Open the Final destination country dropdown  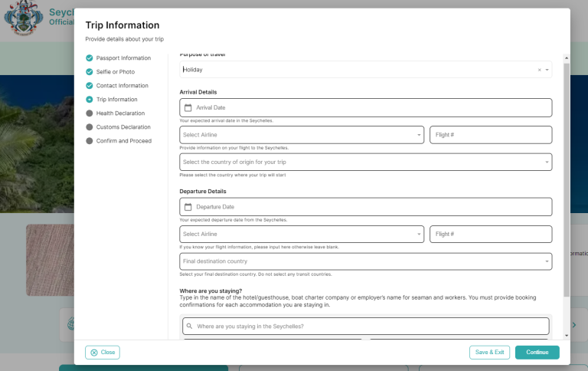pyautogui.click(x=547, y=261)
